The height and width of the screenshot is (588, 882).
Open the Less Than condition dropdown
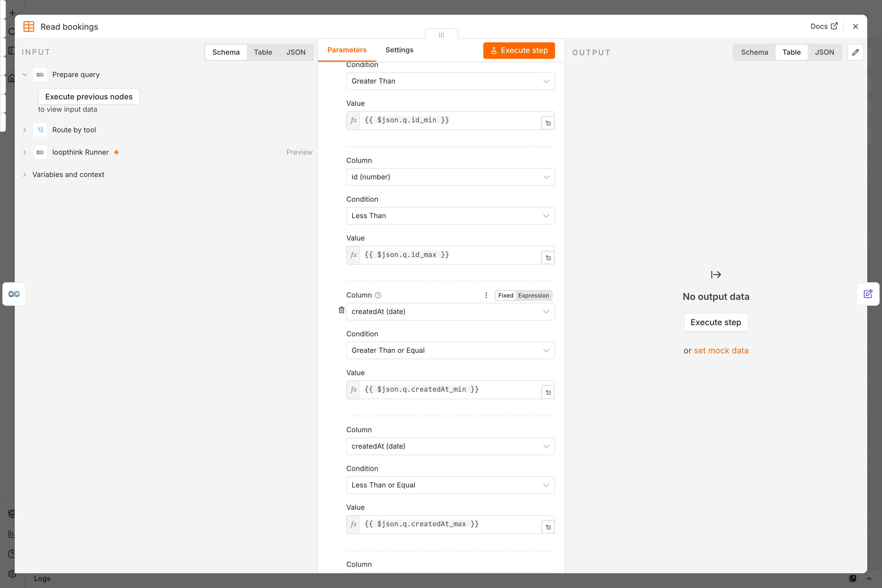tap(450, 216)
